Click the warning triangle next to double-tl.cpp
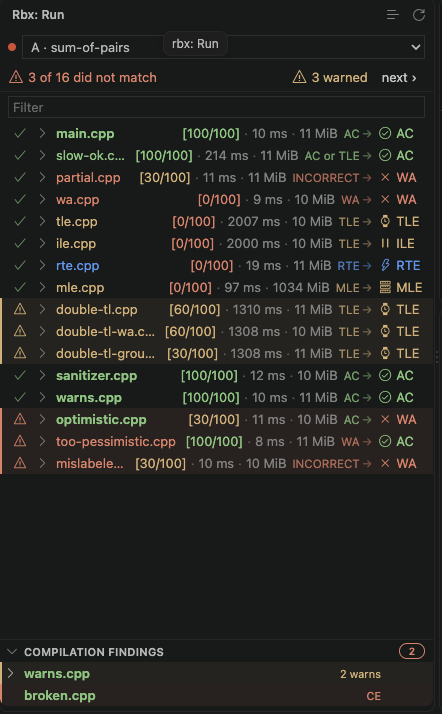The height and width of the screenshot is (714, 442). (x=20, y=310)
